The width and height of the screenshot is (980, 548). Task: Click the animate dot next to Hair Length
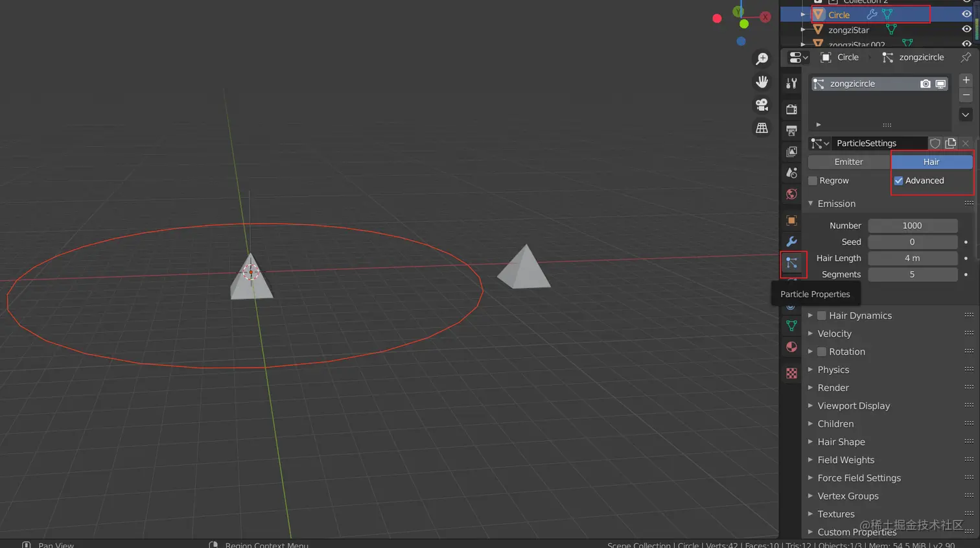pos(966,258)
